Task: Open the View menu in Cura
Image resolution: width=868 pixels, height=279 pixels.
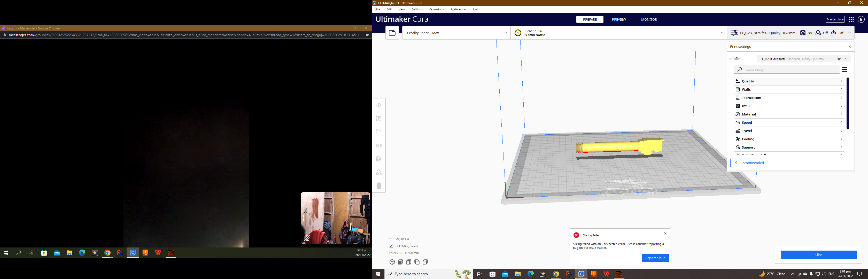Action: pos(402,10)
